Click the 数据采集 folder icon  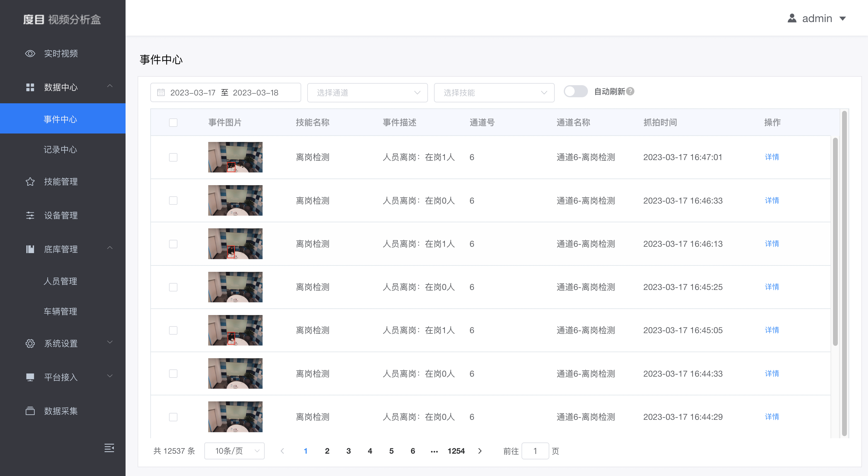tap(30, 411)
